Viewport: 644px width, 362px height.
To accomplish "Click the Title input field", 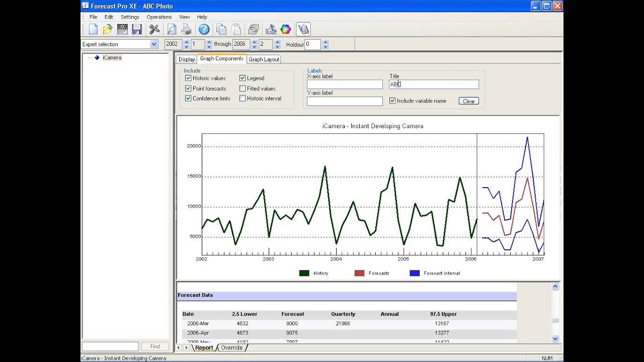I will click(x=434, y=84).
